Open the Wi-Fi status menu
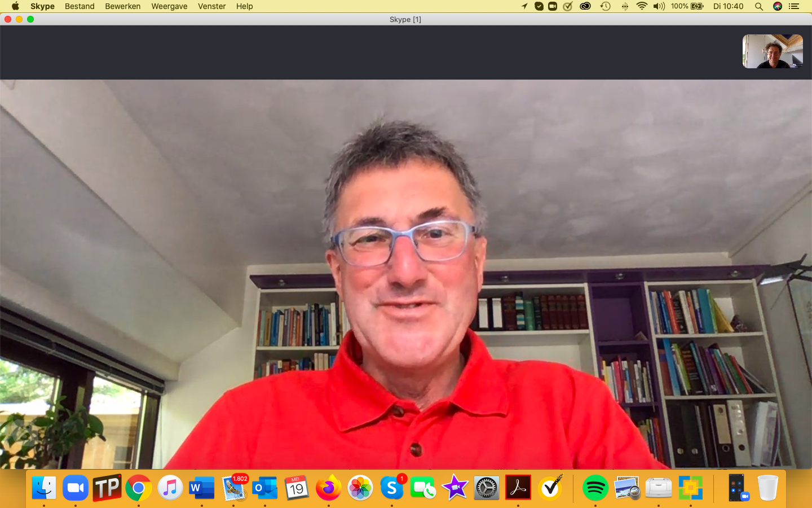The height and width of the screenshot is (508, 812). click(x=642, y=6)
